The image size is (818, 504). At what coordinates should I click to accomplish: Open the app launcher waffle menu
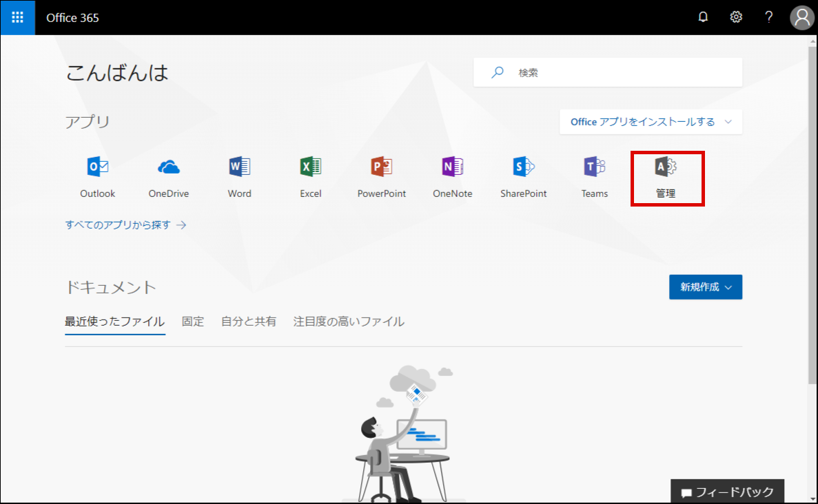18,18
